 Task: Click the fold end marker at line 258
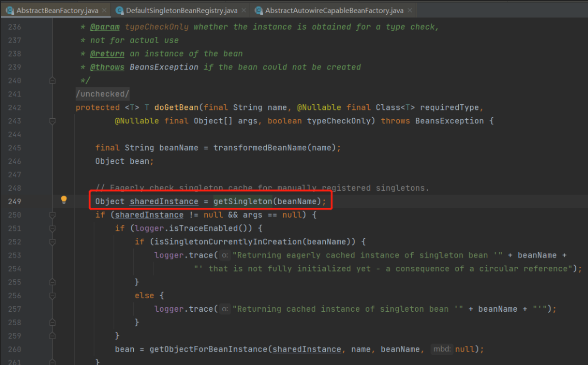click(52, 322)
